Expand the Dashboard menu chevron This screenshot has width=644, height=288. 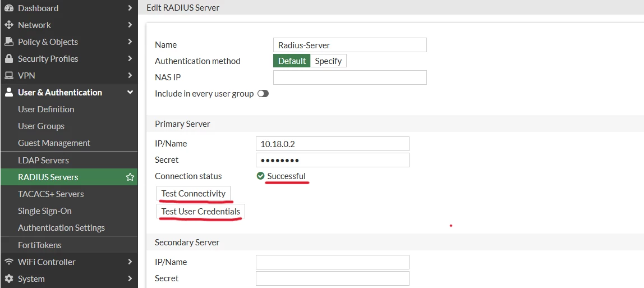(x=130, y=8)
